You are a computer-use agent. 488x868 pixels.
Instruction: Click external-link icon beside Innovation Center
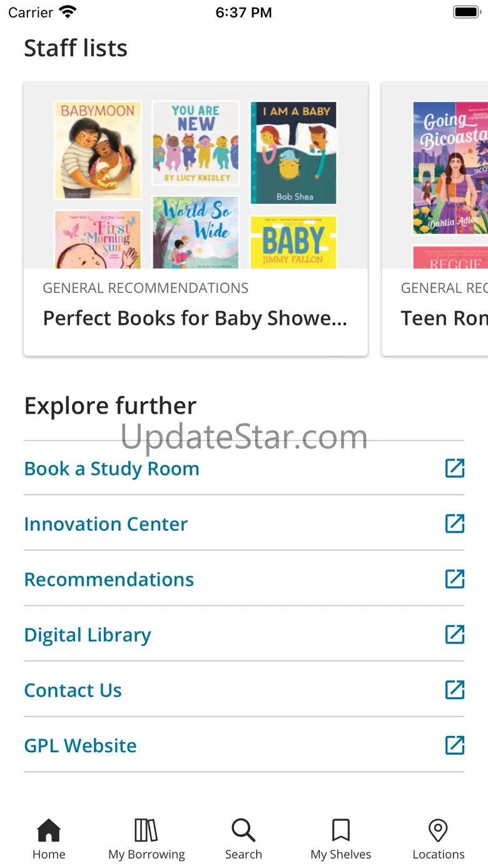pyautogui.click(x=455, y=524)
